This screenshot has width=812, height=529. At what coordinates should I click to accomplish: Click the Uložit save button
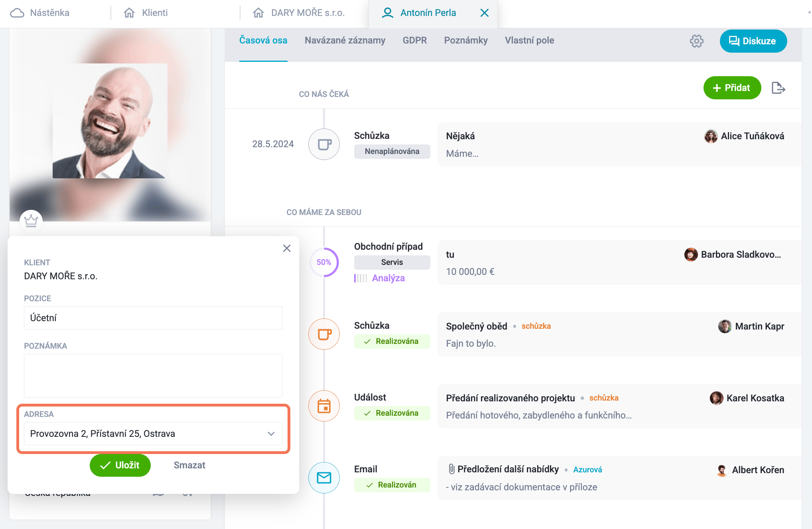coord(120,465)
